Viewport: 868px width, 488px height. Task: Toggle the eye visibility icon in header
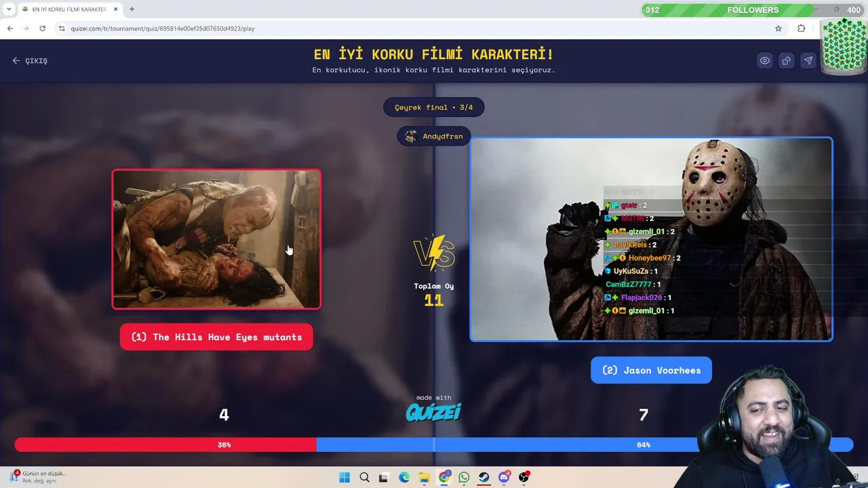tap(765, 60)
